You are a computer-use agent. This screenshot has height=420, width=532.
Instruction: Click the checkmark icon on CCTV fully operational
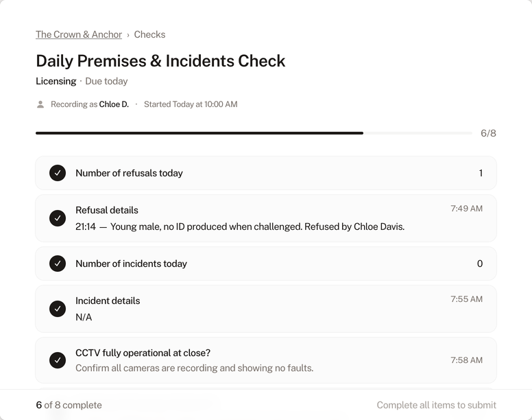[58, 360]
